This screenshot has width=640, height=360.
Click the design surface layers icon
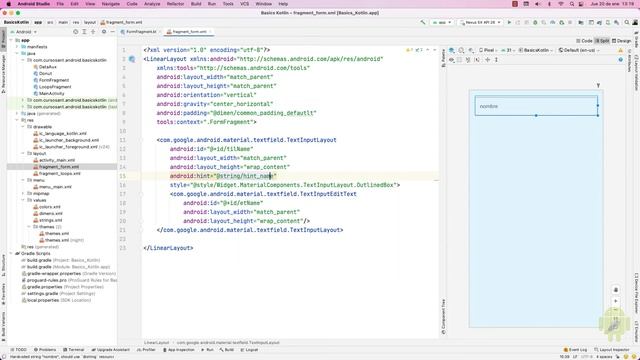[x=452, y=50]
